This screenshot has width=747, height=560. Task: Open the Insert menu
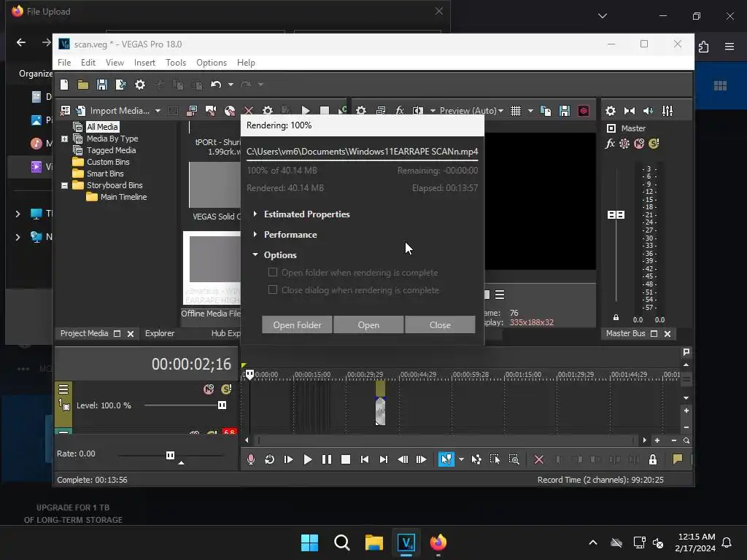[x=144, y=63]
